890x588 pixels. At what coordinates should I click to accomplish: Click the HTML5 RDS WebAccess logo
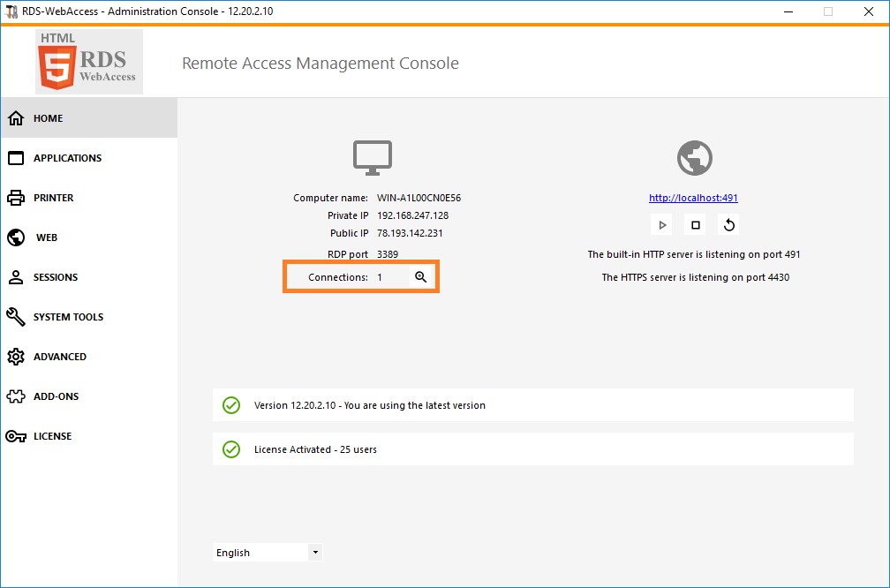click(x=89, y=62)
